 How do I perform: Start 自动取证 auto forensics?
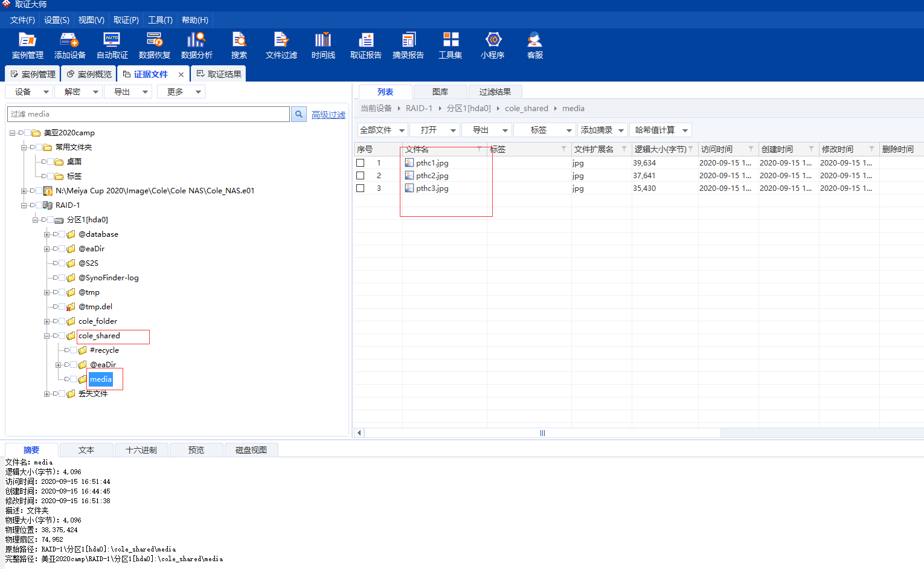(112, 45)
